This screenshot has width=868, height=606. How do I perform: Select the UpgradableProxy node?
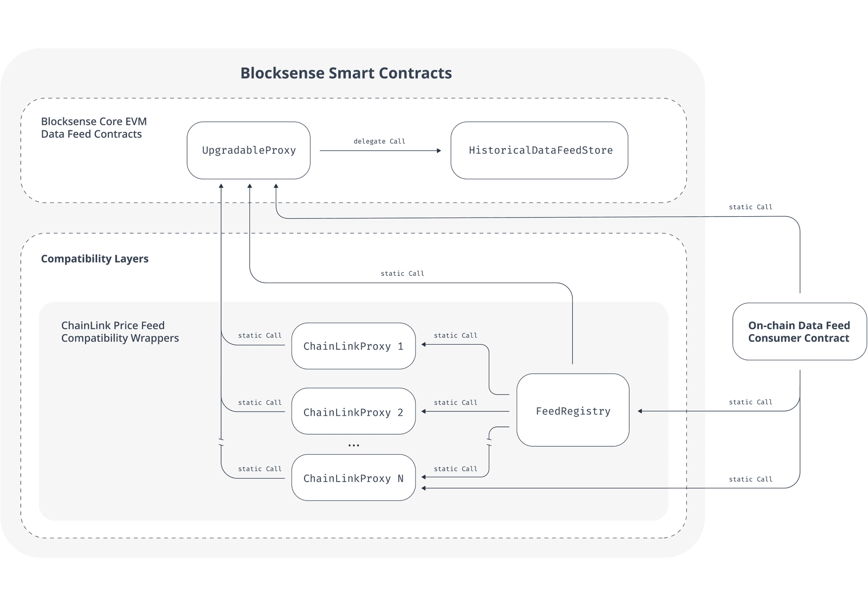249,150
